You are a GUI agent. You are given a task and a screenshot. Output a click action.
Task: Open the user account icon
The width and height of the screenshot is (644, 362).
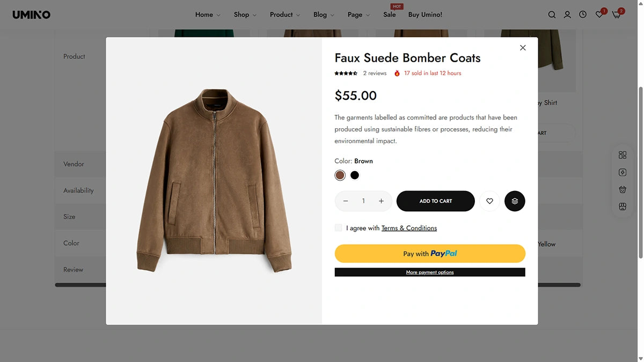567,15
